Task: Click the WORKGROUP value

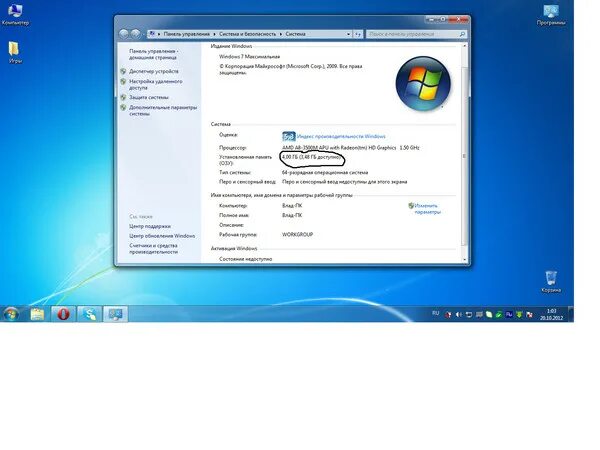Action: (297, 235)
